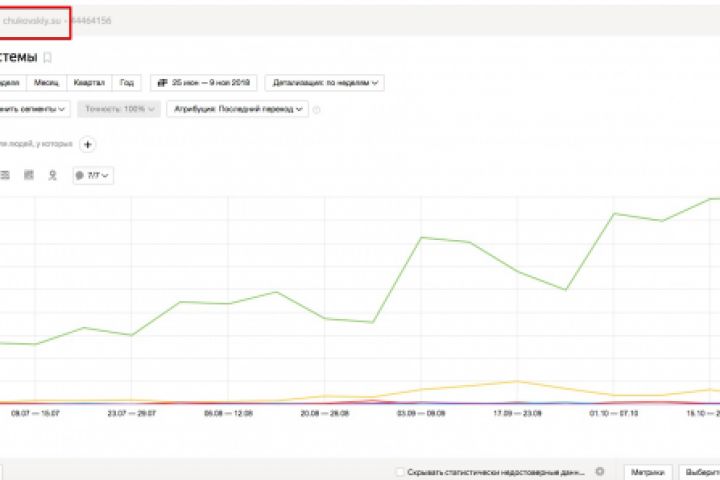Open the accuracy 100% dropdown
This screenshot has width=720, height=480.
pos(118,109)
